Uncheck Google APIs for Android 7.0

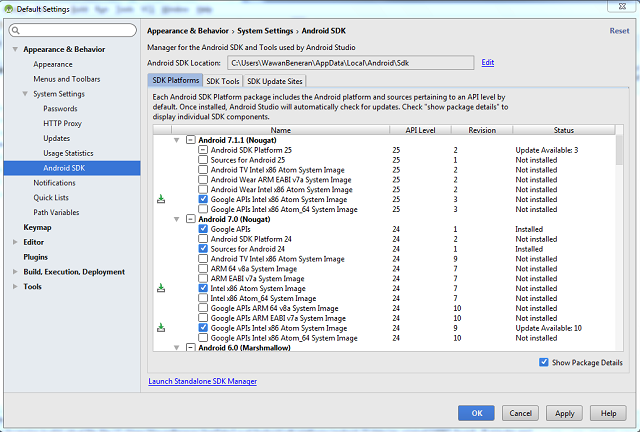[x=203, y=229]
